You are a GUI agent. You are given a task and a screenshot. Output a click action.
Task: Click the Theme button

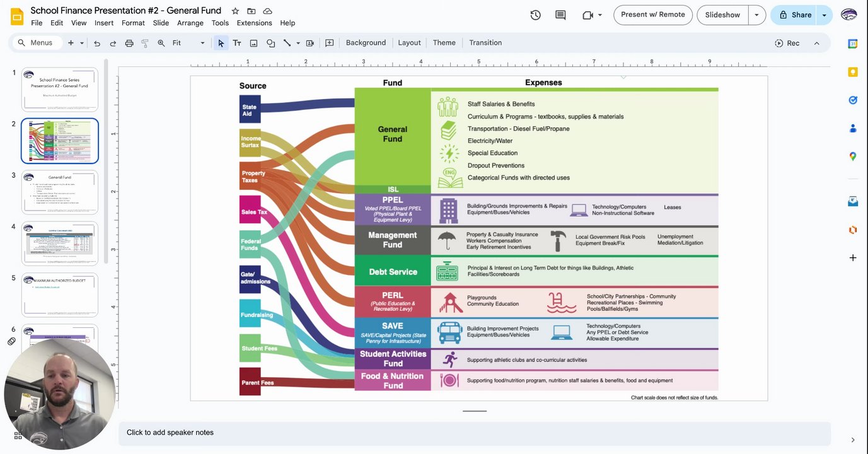coord(444,43)
